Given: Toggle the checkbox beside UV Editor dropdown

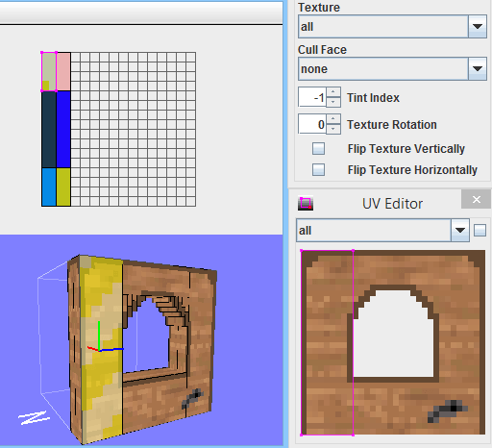Looking at the screenshot, I should 480,231.
